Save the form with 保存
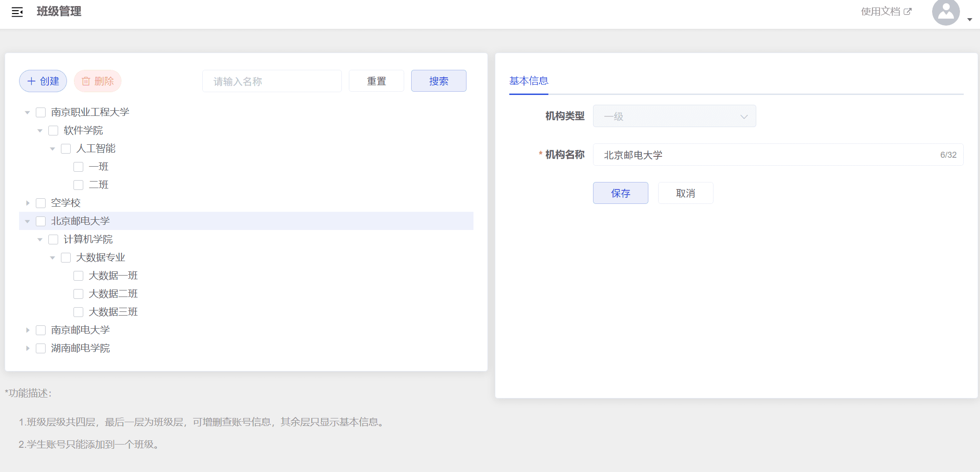This screenshot has width=980, height=472. [x=620, y=193]
